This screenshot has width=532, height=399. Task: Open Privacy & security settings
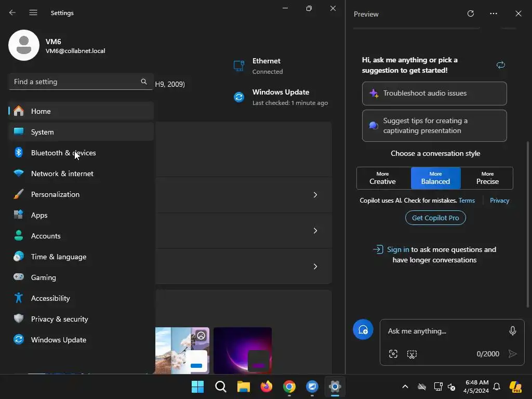tap(81, 319)
